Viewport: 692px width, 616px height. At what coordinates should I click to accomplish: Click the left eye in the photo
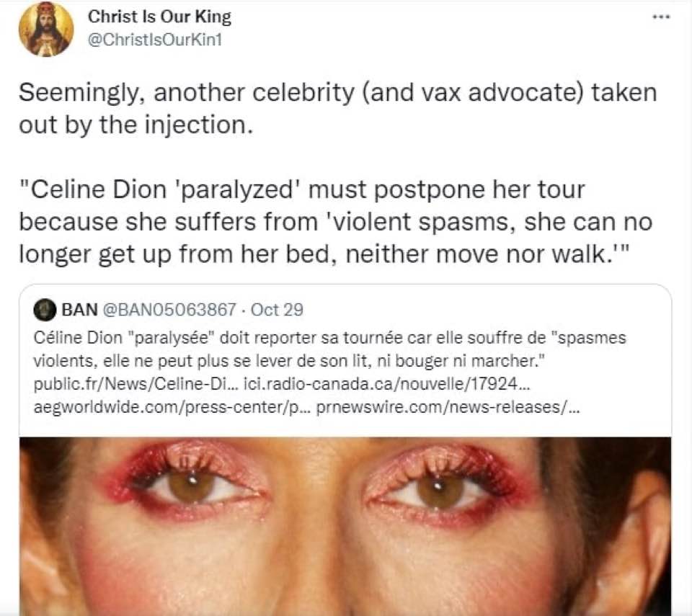point(190,484)
